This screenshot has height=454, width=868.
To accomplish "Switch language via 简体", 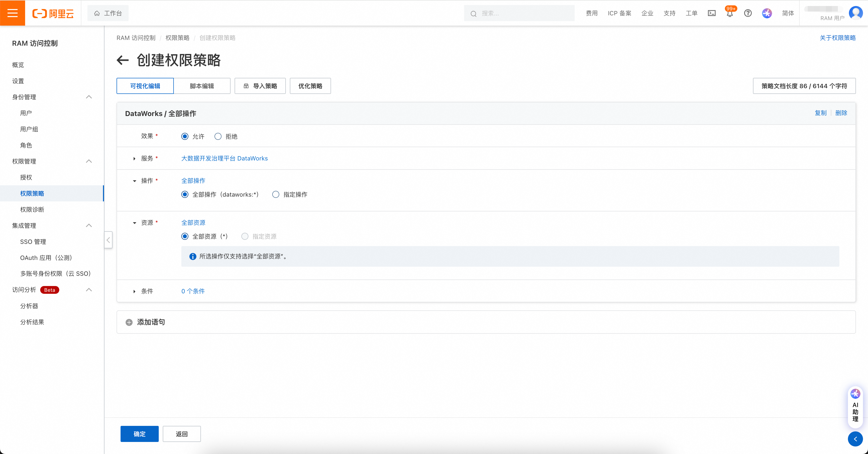I will (x=788, y=13).
